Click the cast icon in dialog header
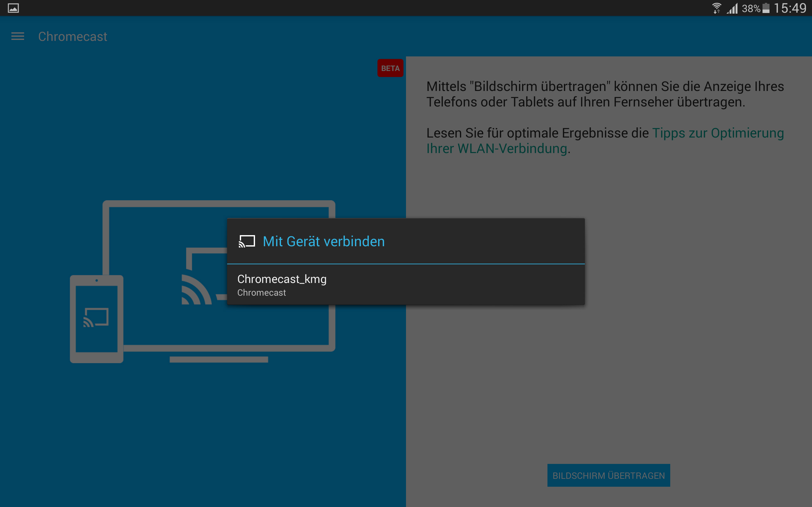This screenshot has height=507, width=812. (x=247, y=241)
